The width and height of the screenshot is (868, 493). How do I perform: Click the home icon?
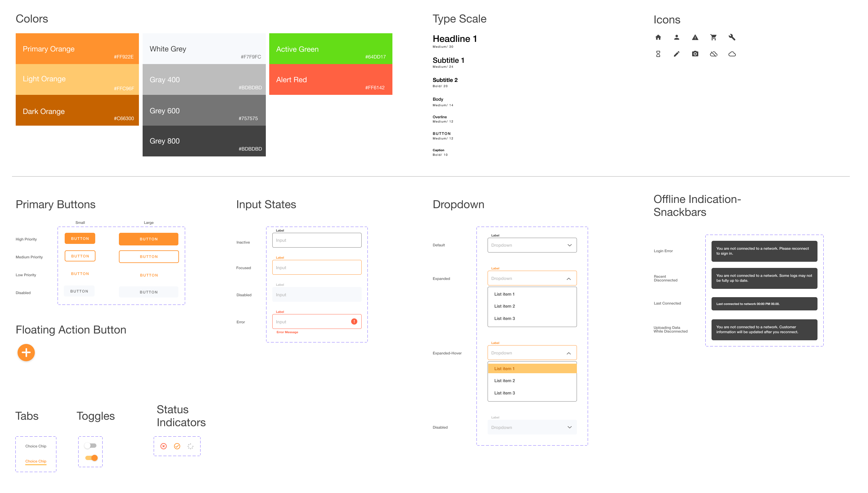[658, 37]
